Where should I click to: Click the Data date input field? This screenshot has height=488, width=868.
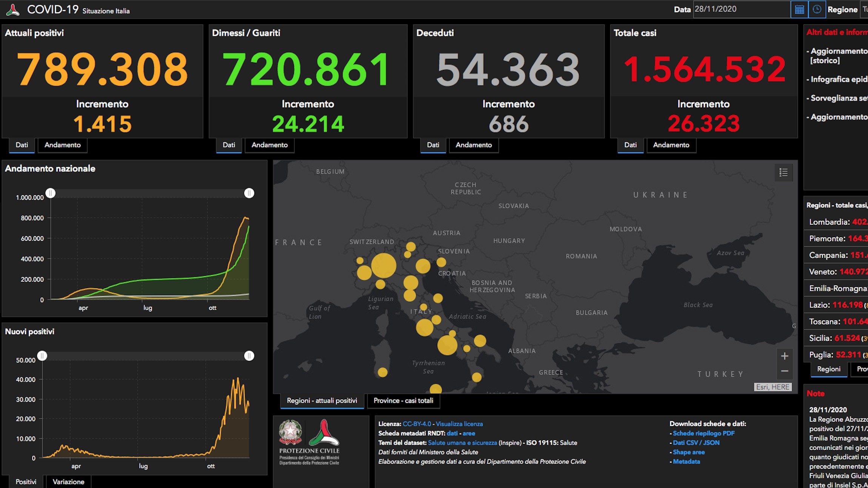742,9
